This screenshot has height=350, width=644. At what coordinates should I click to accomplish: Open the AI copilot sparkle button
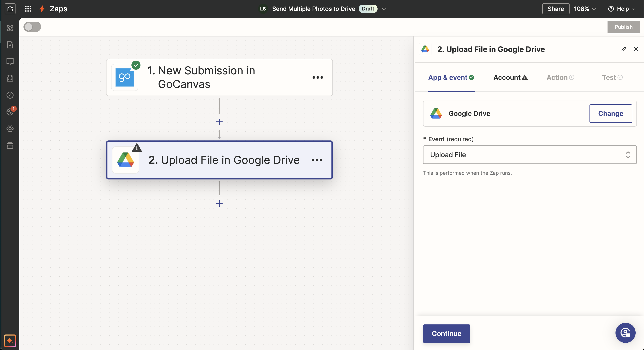point(10,341)
